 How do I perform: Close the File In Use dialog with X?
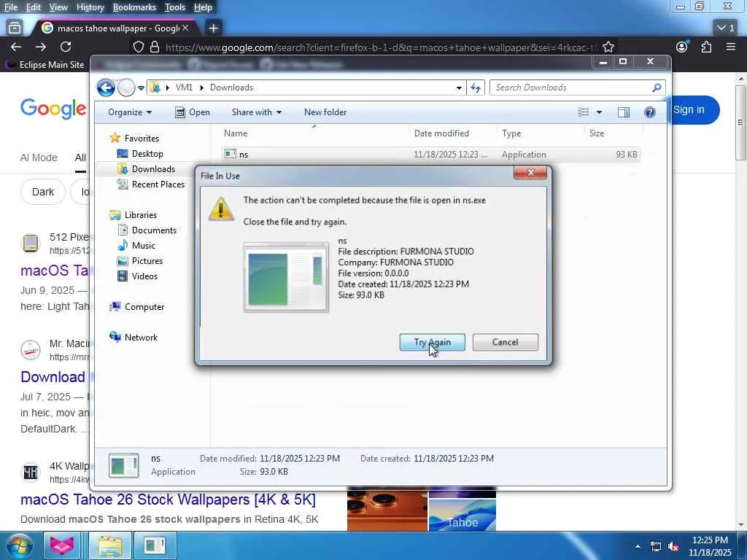coord(530,173)
